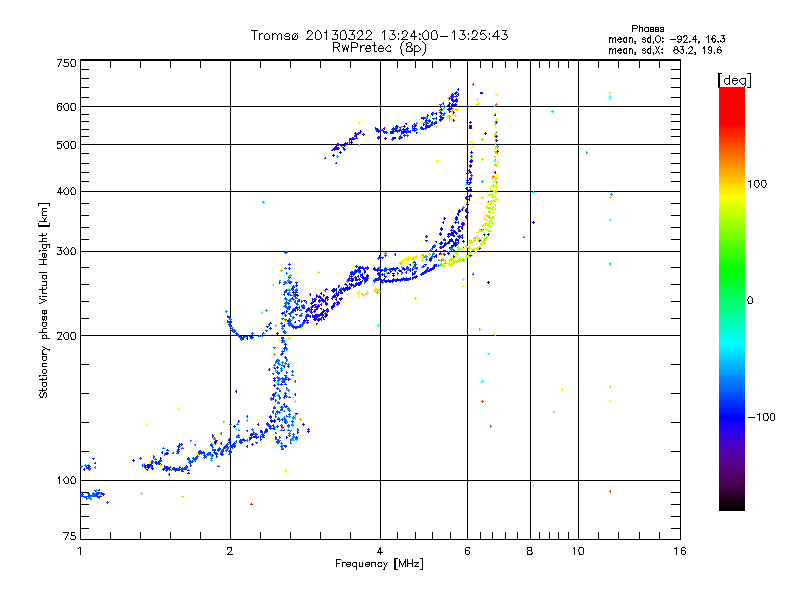Click the rainbow phase colorbar

(x=732, y=298)
